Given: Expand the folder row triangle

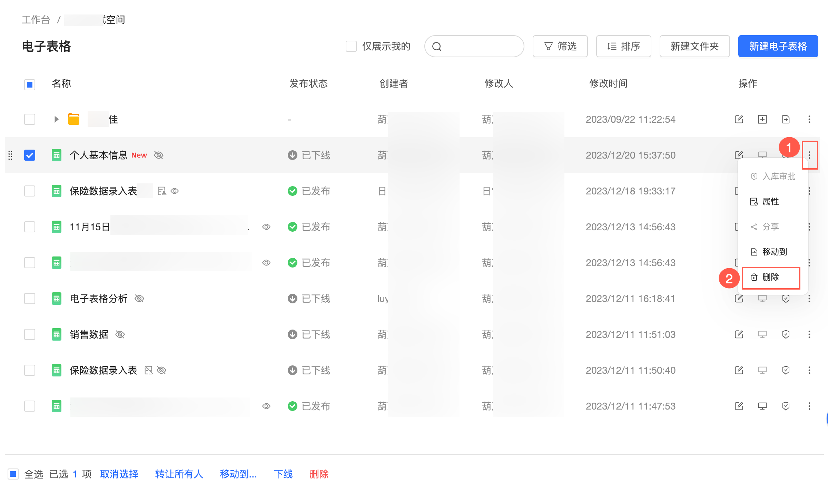Looking at the screenshot, I should pos(57,119).
